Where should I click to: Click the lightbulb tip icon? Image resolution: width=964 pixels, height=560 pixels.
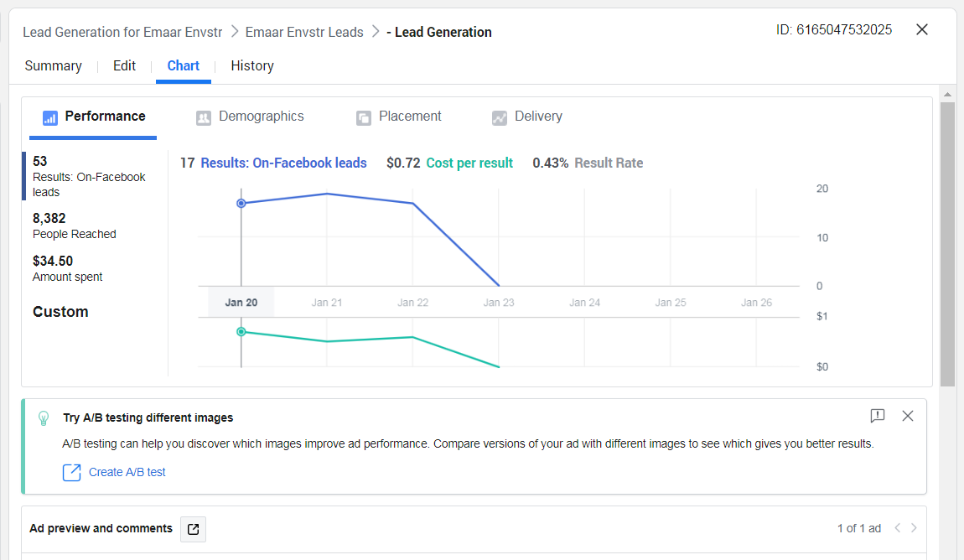(44, 417)
